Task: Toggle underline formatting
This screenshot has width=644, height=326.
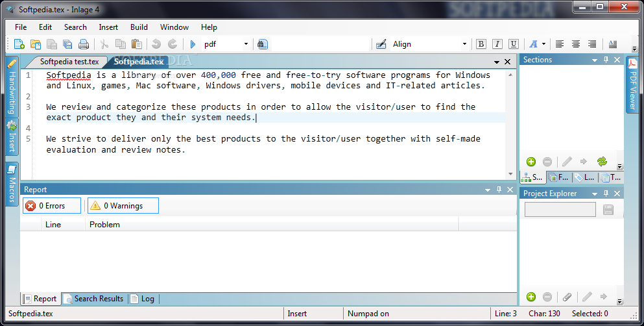Action: [x=514, y=44]
